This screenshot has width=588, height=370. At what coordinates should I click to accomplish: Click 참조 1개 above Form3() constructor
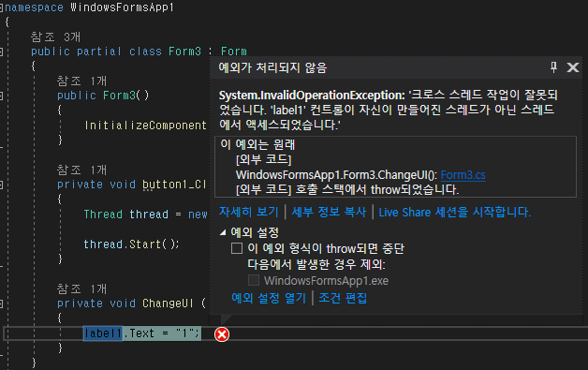pyautogui.click(x=81, y=81)
